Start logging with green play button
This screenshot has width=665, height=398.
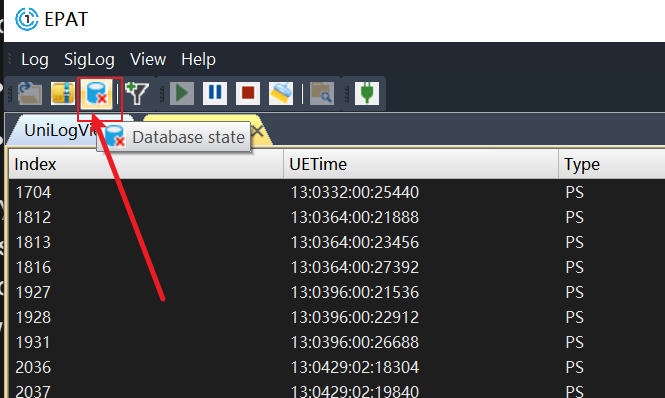(182, 93)
